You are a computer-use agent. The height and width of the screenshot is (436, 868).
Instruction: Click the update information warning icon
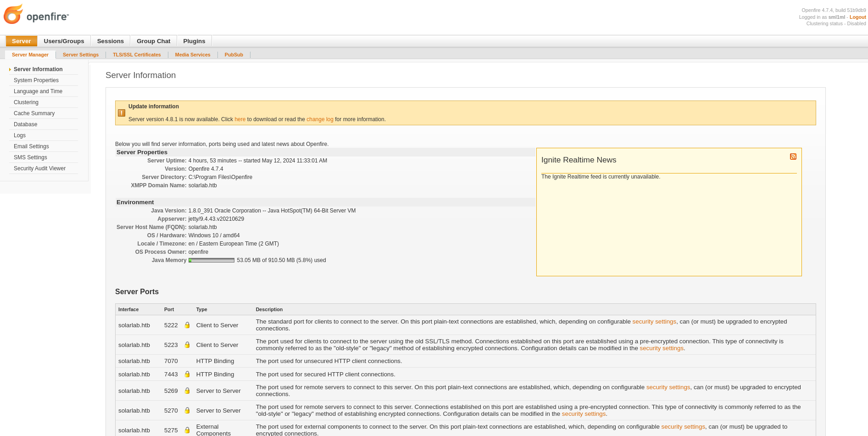[x=122, y=113]
